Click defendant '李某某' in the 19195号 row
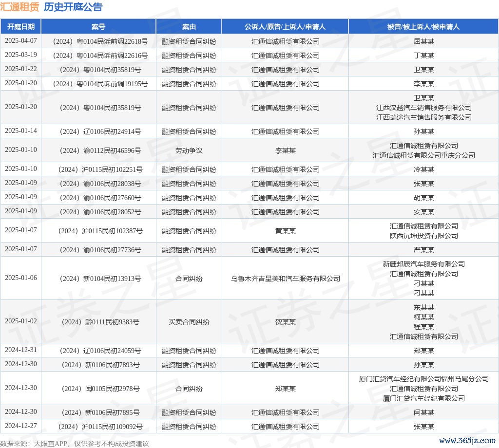The width and height of the screenshot is (499, 448). click(424, 84)
